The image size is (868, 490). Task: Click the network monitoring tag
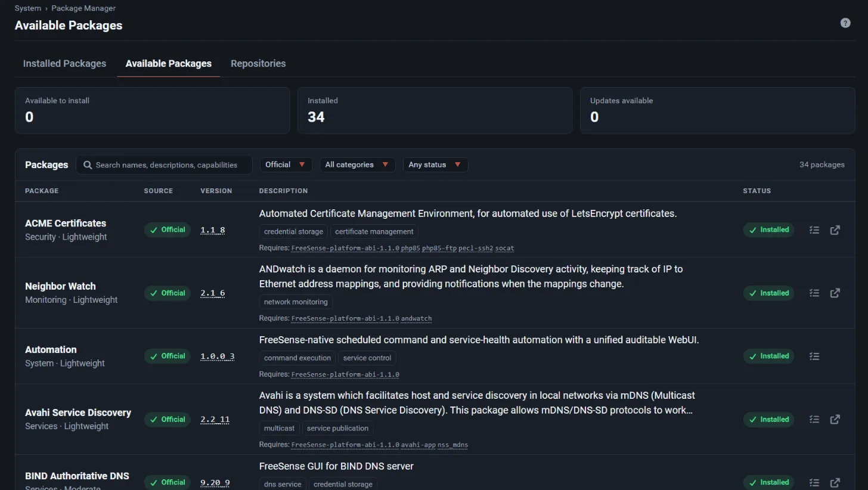coord(296,302)
